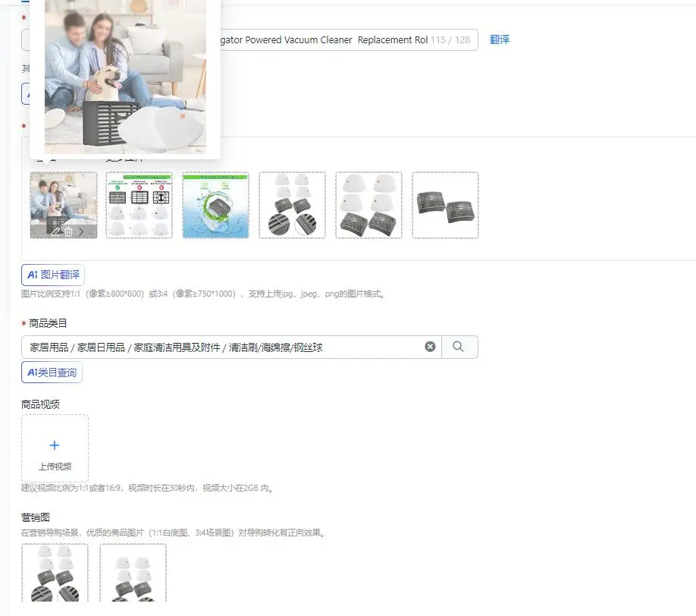Delete the first product image with trash icon
The width and height of the screenshot is (696, 616).
click(x=68, y=231)
